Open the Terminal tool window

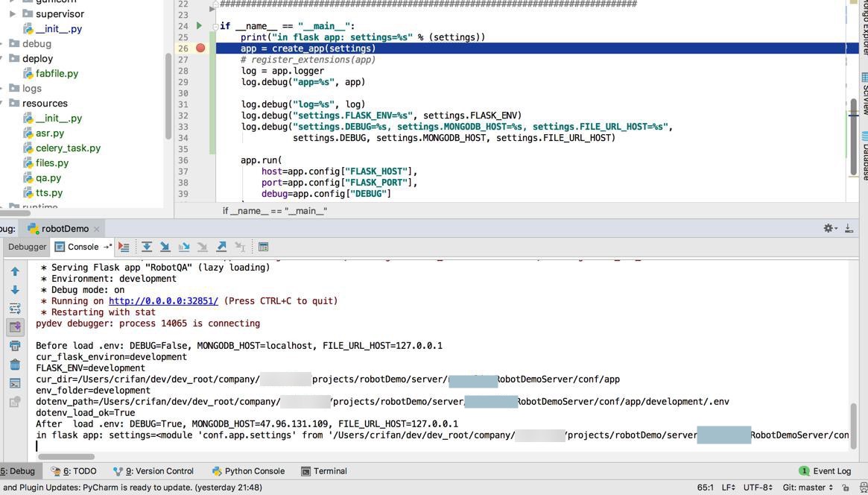click(x=324, y=471)
